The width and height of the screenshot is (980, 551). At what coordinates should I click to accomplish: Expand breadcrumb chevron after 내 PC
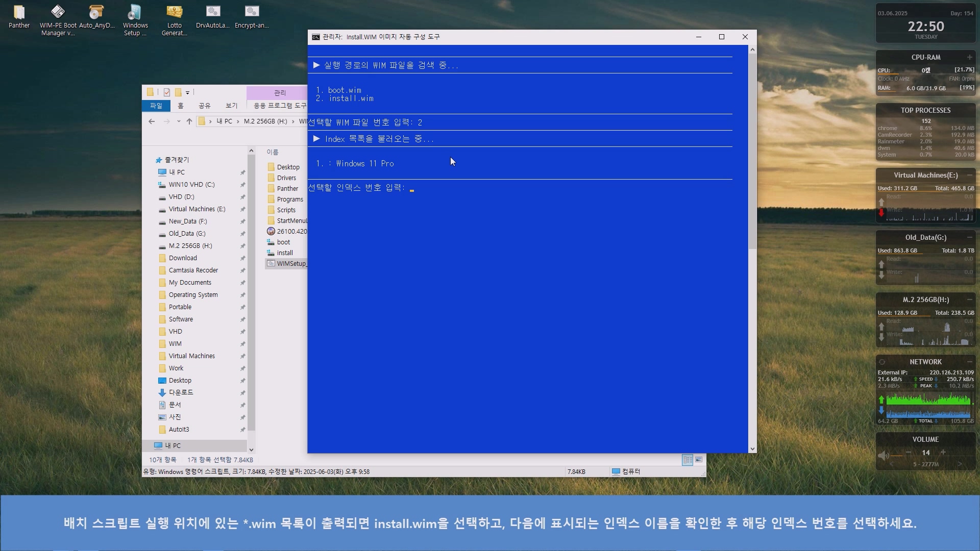(x=238, y=121)
